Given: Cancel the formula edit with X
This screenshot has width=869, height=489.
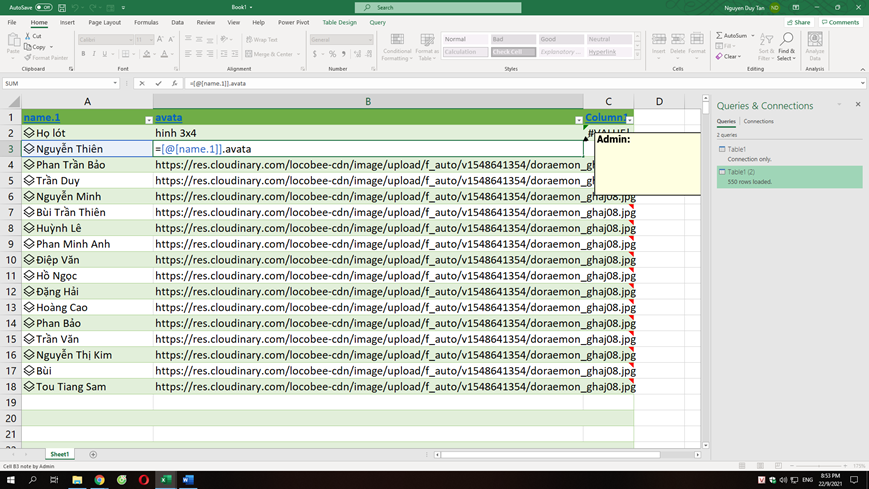Looking at the screenshot, I should click(x=142, y=83).
